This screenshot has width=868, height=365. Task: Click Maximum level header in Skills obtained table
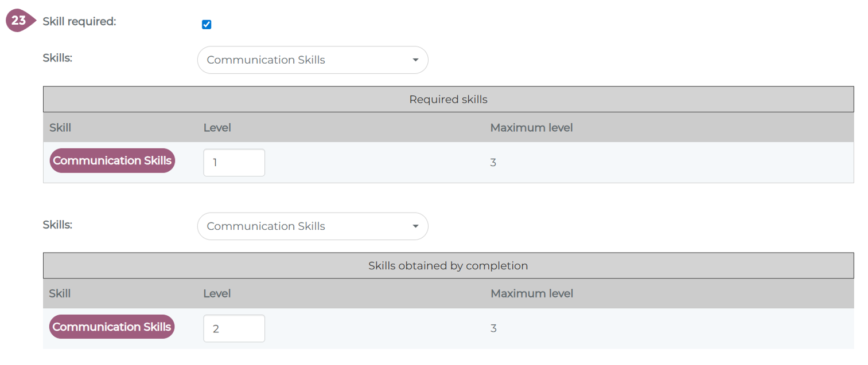coord(532,294)
